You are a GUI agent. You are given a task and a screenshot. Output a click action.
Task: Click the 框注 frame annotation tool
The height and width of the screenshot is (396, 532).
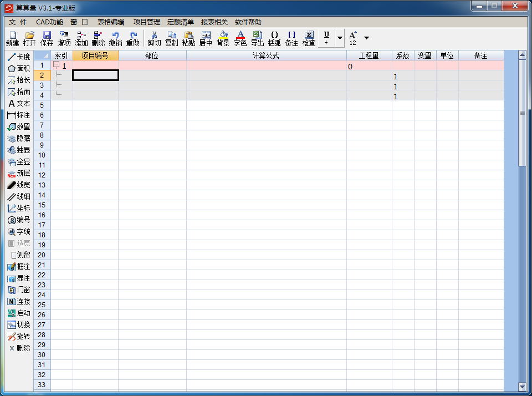(x=19, y=266)
